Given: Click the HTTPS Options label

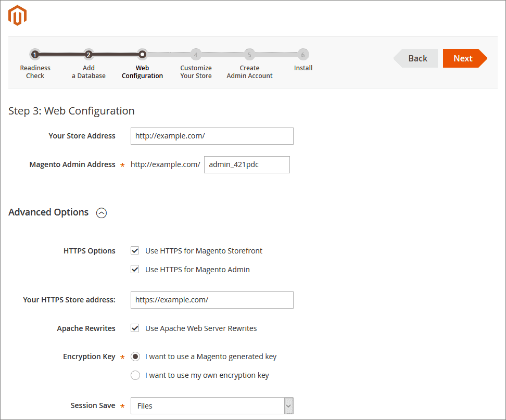Looking at the screenshot, I should pyautogui.click(x=90, y=251).
